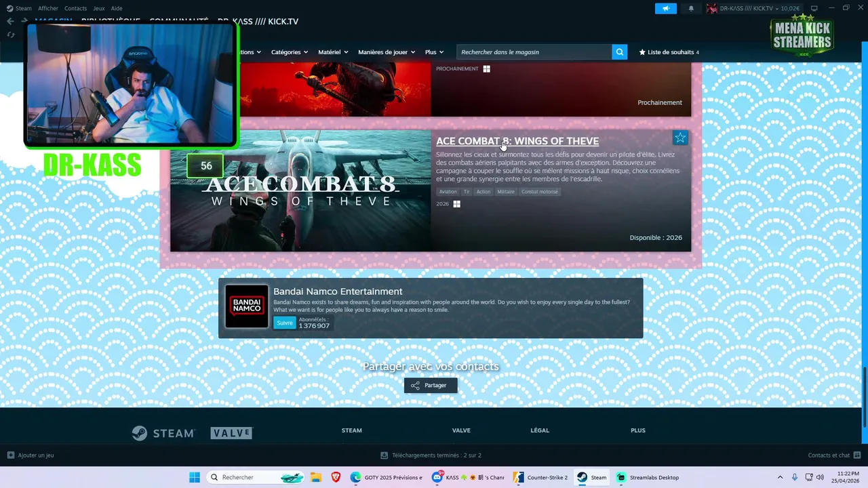Click the Partager share button
The height and width of the screenshot is (488, 868).
[x=431, y=385]
